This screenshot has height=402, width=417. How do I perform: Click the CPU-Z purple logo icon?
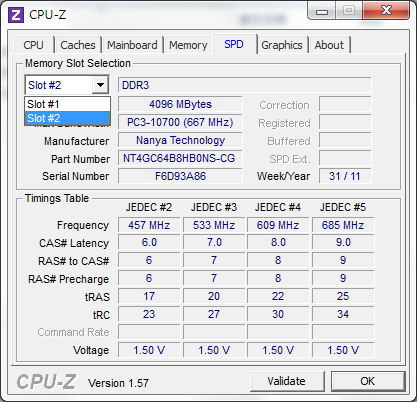[x=16, y=15]
